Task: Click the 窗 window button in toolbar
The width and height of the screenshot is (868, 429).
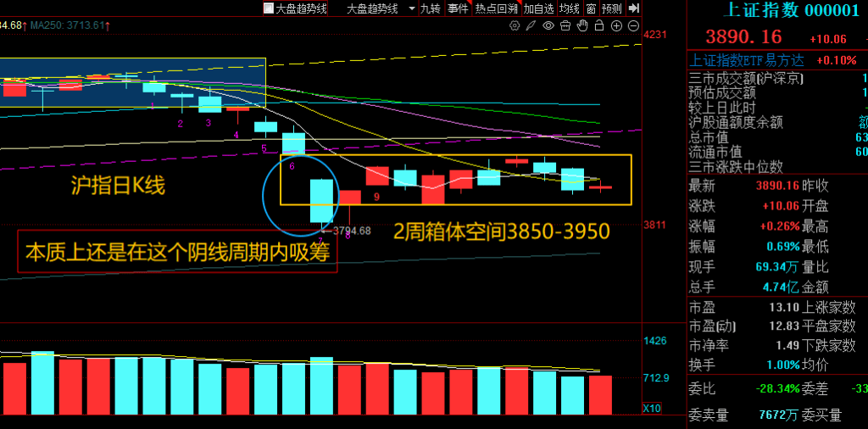Action: click(x=590, y=8)
